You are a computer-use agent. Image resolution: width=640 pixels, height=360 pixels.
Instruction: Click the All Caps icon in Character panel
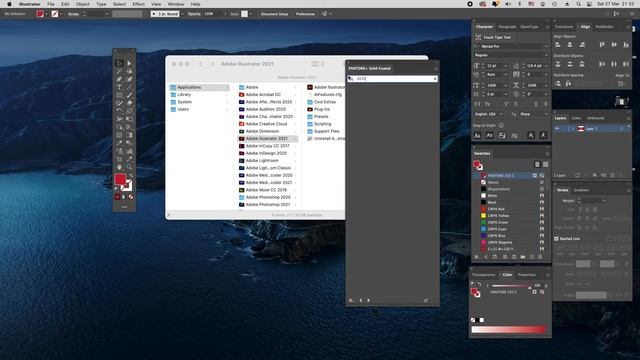coord(477,104)
